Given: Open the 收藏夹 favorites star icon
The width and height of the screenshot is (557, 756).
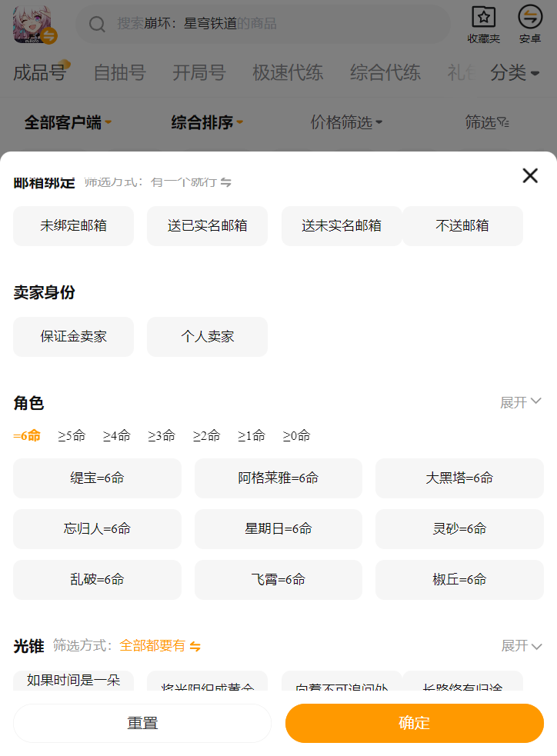Looking at the screenshot, I should [484, 17].
